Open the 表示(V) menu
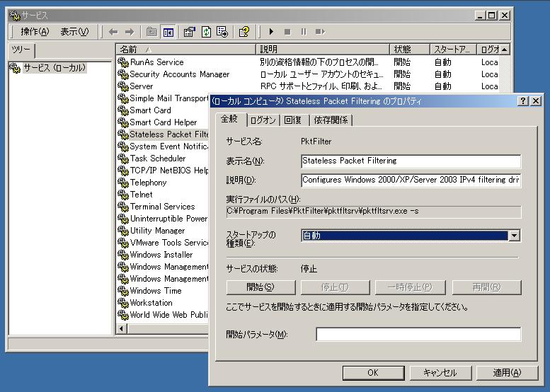This screenshot has height=392, width=550. [x=75, y=32]
